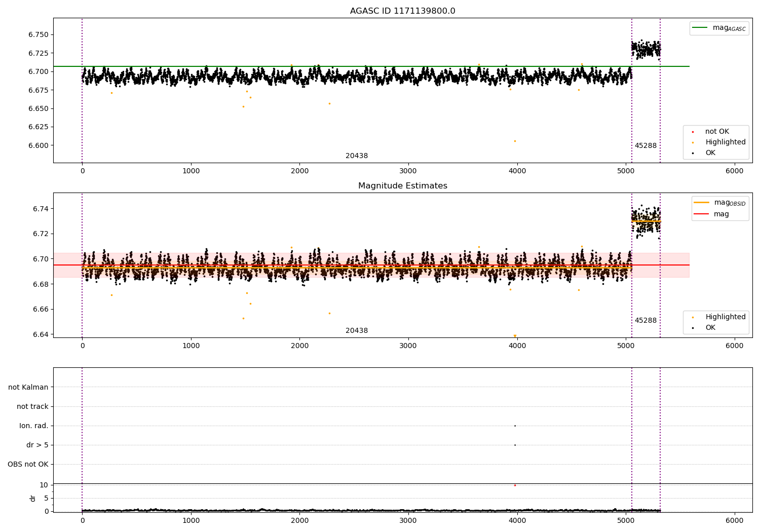Screen dimensions: 760x532
Task: Click the 'dr > 5' row label
Action: tap(37, 445)
